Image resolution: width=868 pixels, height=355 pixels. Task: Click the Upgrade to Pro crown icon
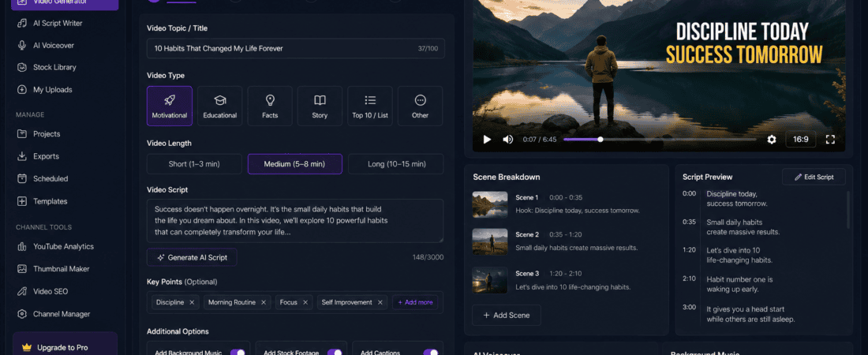[x=27, y=348]
